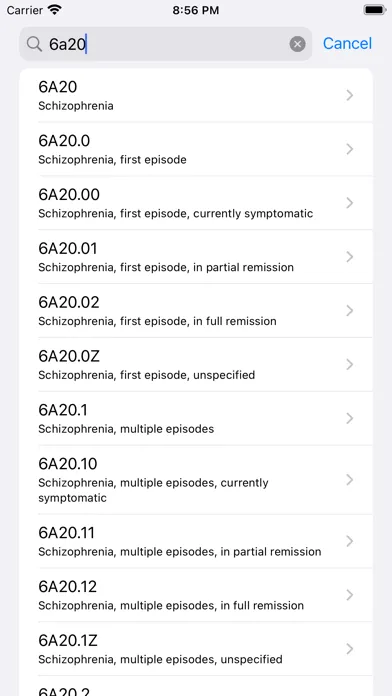Viewport: 392px width, 696px height.
Task: Open the chevron next to 6A20.00
Action: tap(350, 203)
